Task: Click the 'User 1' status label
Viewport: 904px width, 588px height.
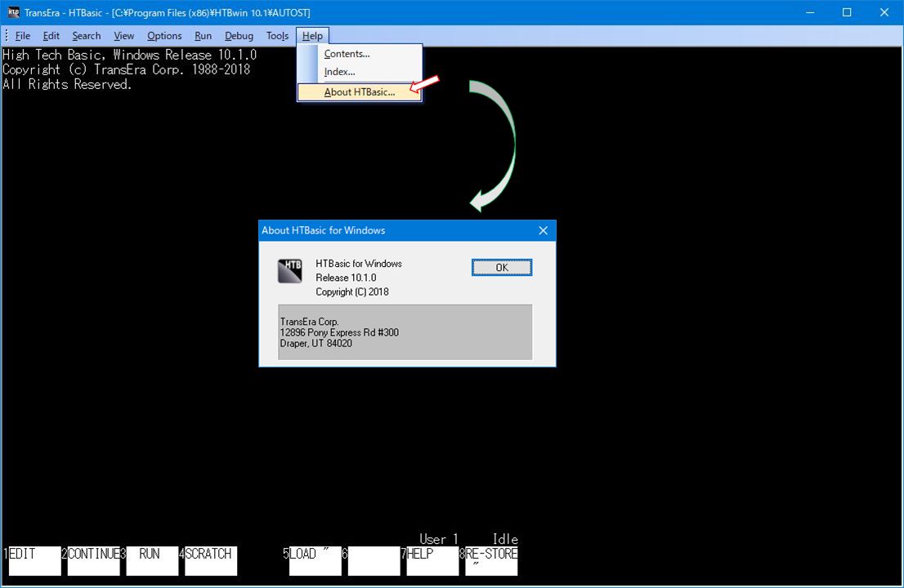Action: 439,539
